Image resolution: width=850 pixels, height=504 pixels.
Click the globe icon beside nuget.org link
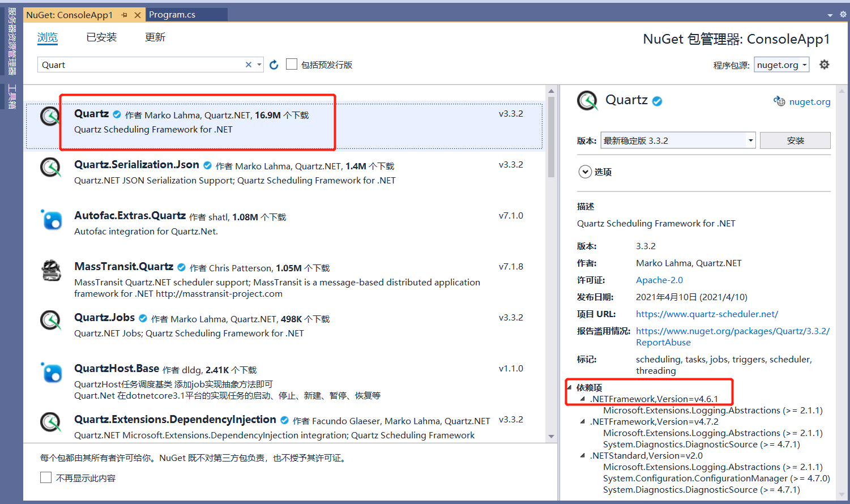pyautogui.click(x=779, y=101)
